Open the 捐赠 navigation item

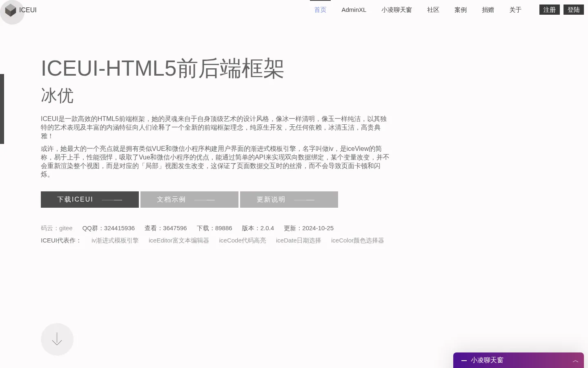488,10
